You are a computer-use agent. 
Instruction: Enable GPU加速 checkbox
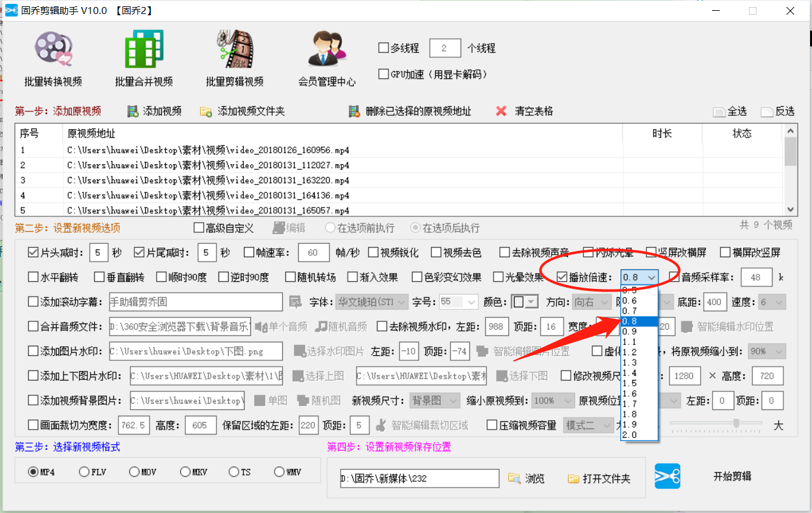[383, 74]
